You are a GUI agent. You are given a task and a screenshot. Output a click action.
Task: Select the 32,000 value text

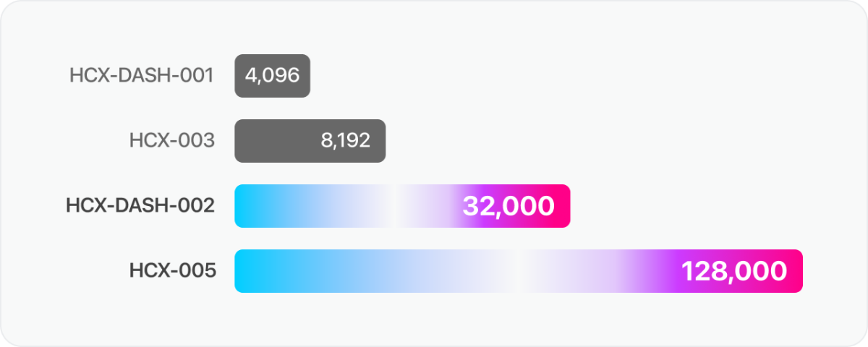tap(509, 206)
